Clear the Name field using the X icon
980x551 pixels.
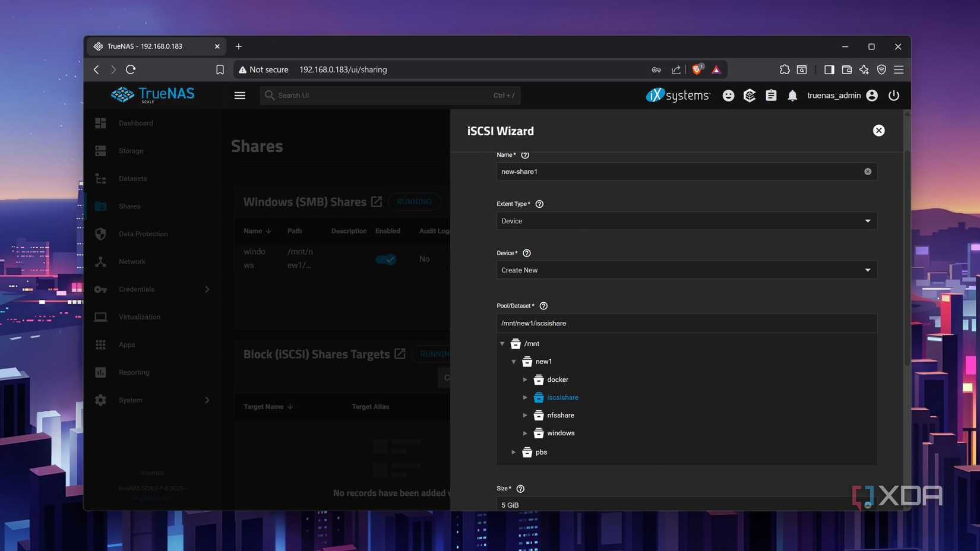pyautogui.click(x=867, y=171)
